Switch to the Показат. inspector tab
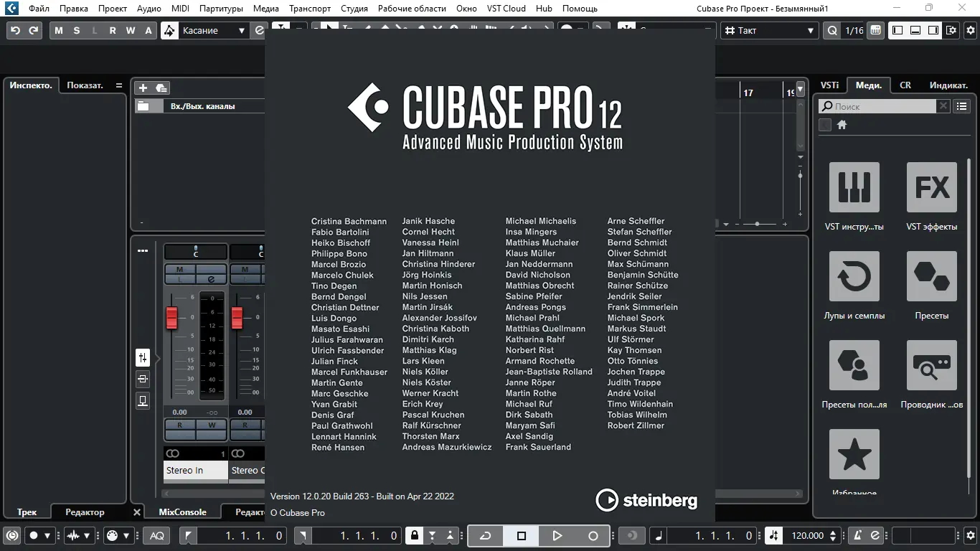This screenshot has height=551, width=980. click(85, 85)
